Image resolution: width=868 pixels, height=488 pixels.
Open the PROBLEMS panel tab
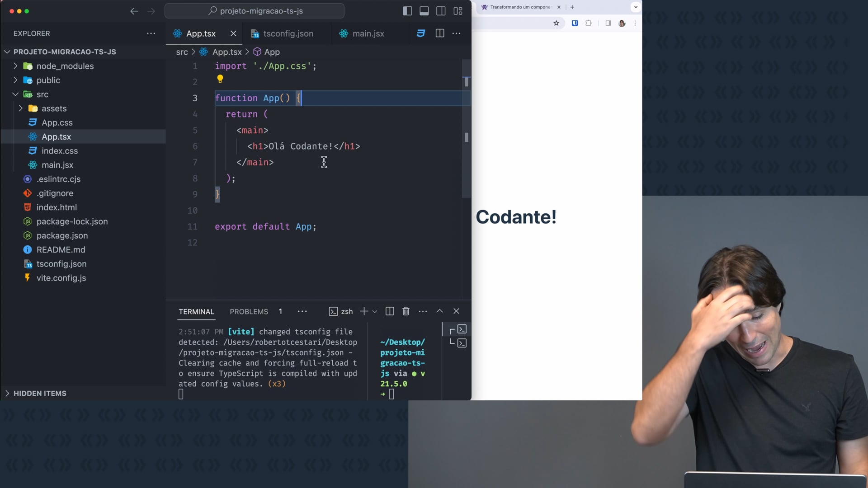tap(249, 312)
